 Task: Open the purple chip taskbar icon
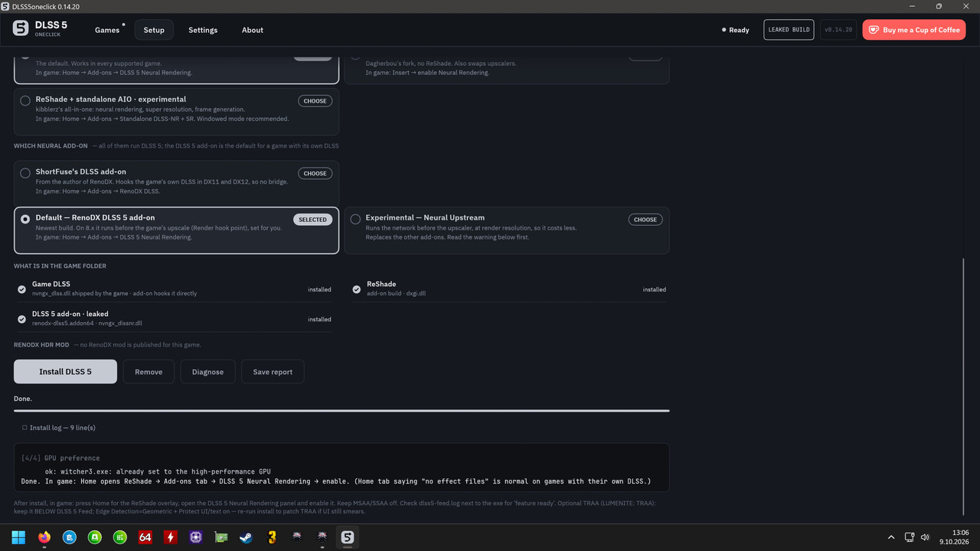coord(195,537)
